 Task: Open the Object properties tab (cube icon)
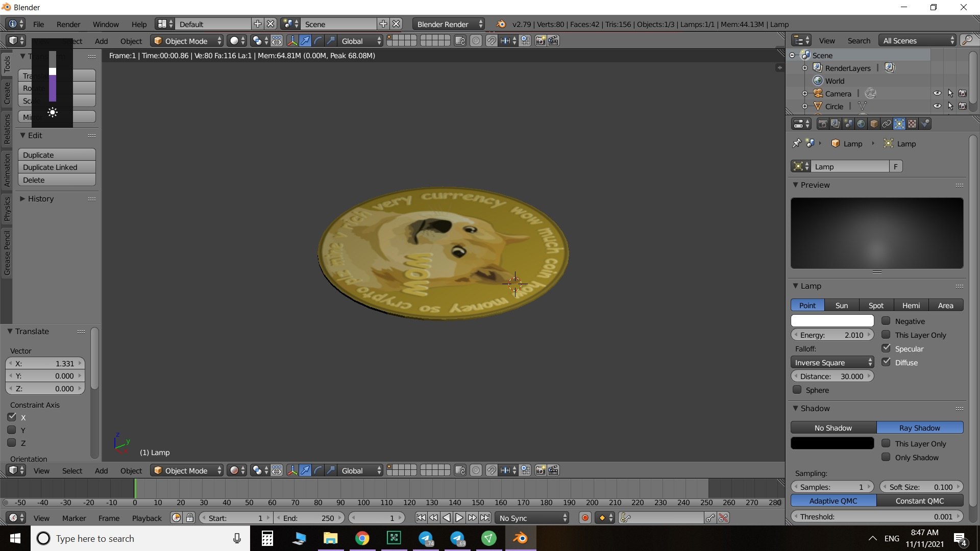874,123
